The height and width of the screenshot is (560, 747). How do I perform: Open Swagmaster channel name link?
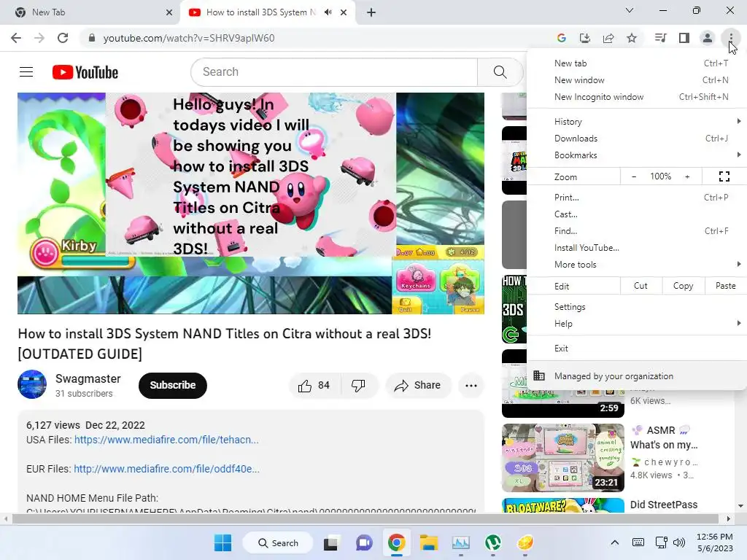(88, 378)
